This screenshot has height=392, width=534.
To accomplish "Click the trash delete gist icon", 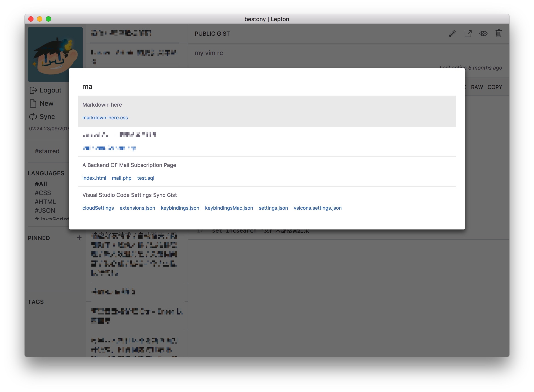I will click(x=499, y=33).
